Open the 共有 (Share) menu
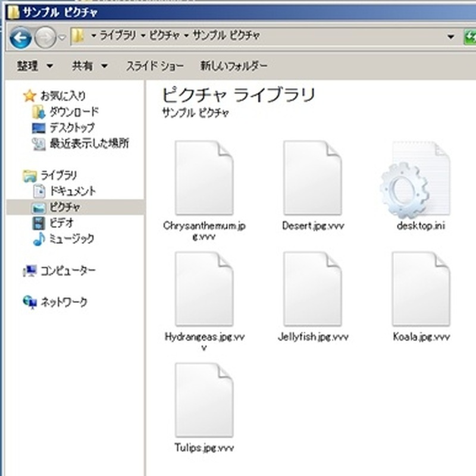This screenshot has width=476, height=476. (x=89, y=65)
